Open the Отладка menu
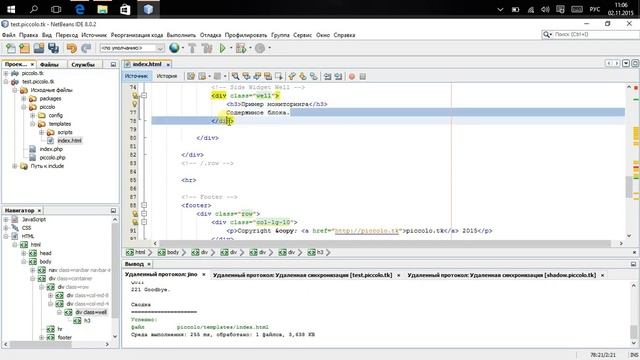Screen dimensions: 640x360 (210, 35)
